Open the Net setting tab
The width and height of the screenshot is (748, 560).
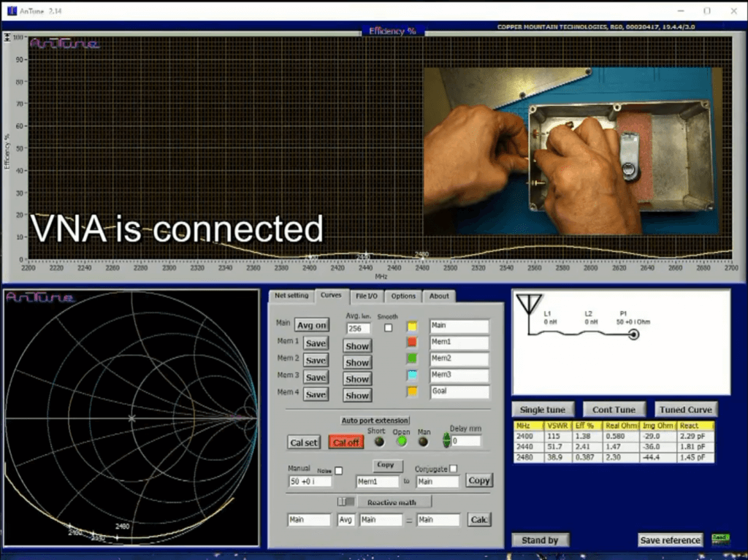[x=292, y=296]
